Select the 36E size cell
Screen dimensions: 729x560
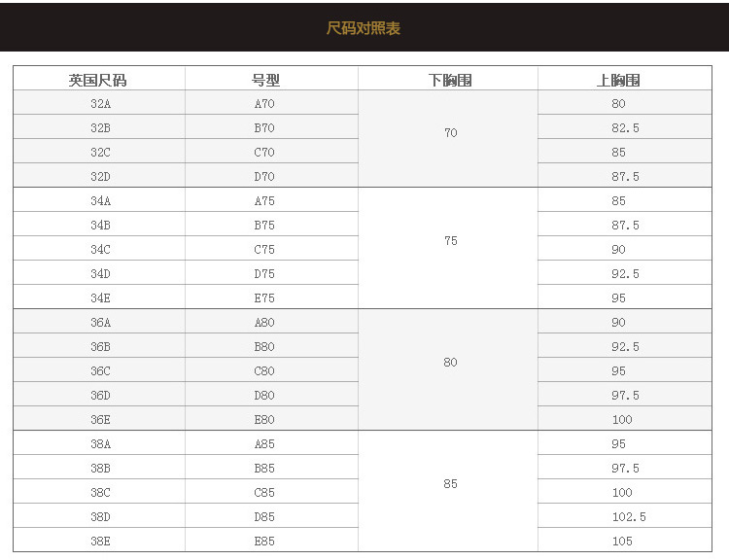click(100, 419)
